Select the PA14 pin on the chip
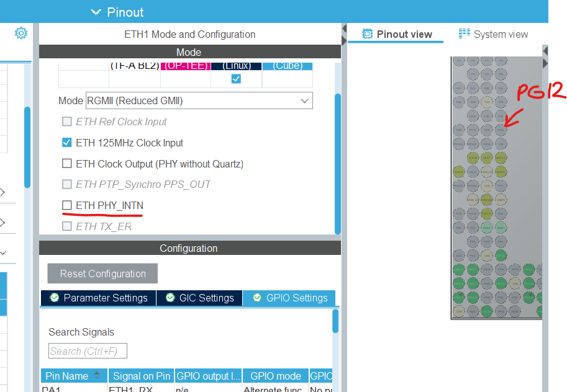This screenshot has width=567, height=392. [x=473, y=213]
